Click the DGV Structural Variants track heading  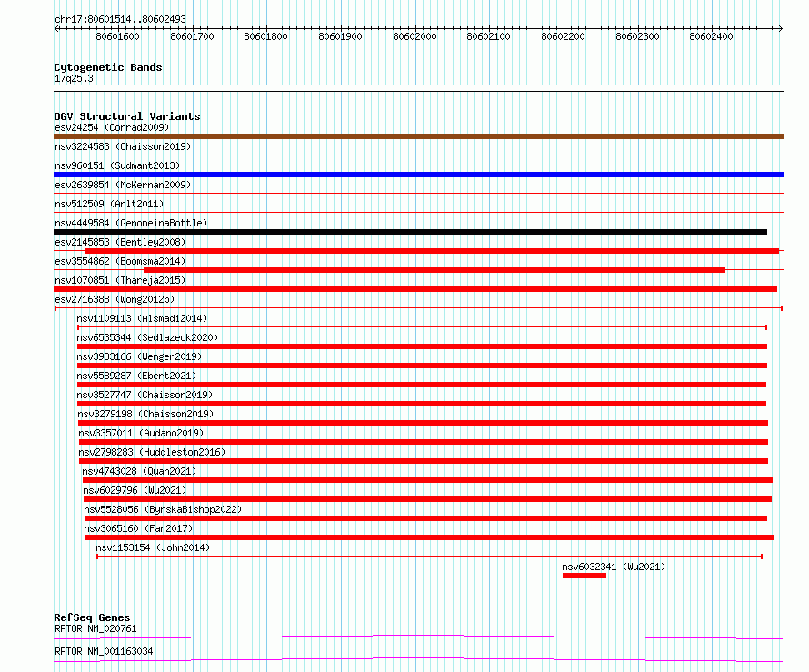click(x=127, y=116)
